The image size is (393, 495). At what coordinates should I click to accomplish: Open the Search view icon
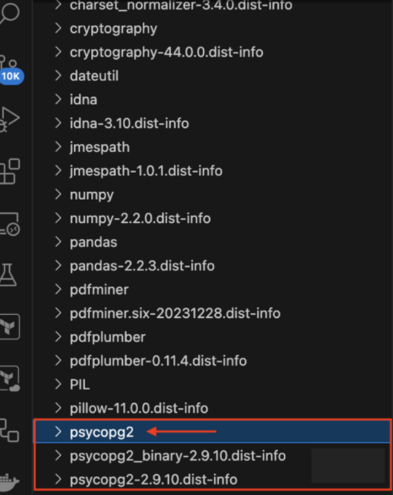[x=9, y=13]
